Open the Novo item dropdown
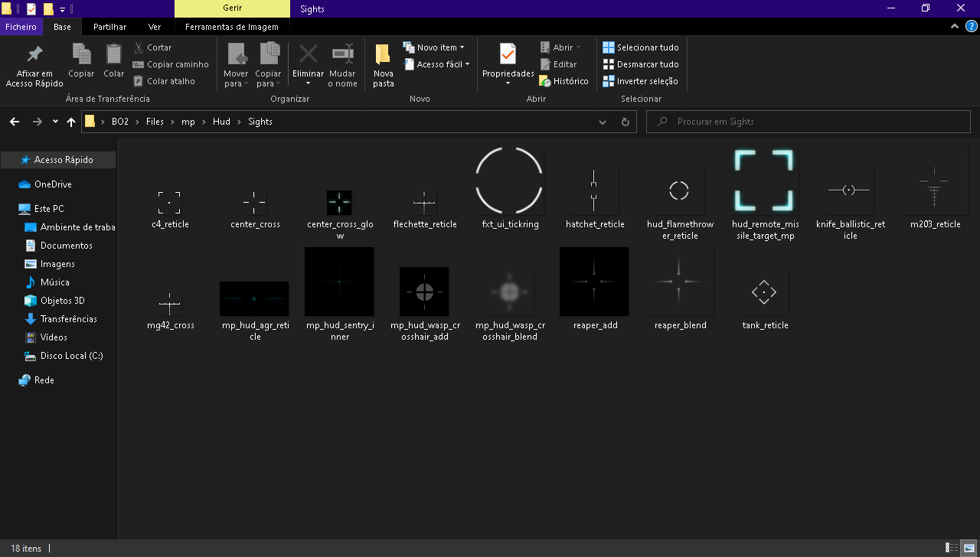980x557 pixels. [434, 47]
